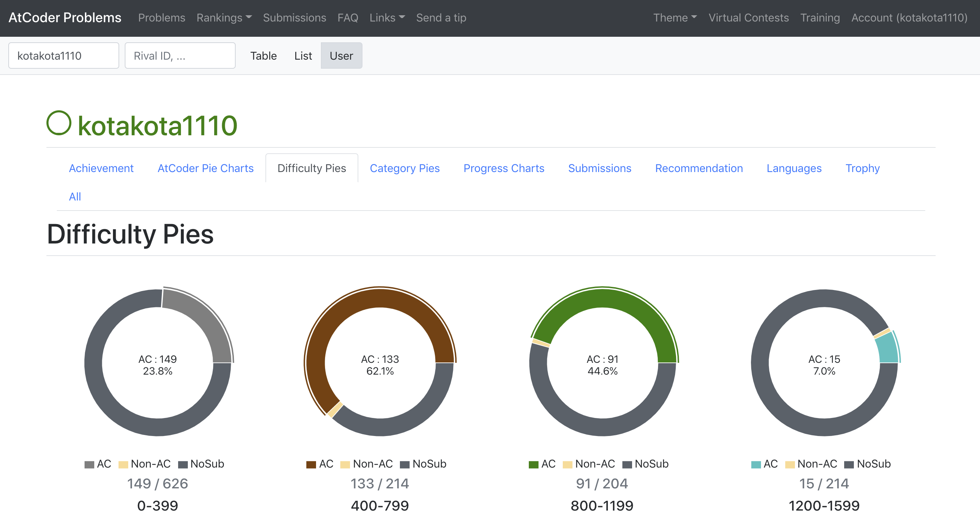
Task: Click the green rating circle icon beside kotakota1110
Action: pos(59,123)
